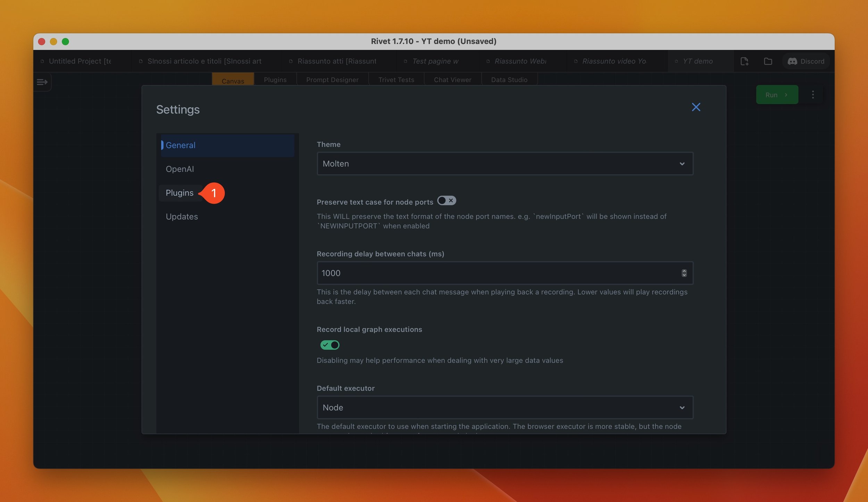Toggle Preserve text case for node ports
The width and height of the screenshot is (868, 502).
pos(446,200)
